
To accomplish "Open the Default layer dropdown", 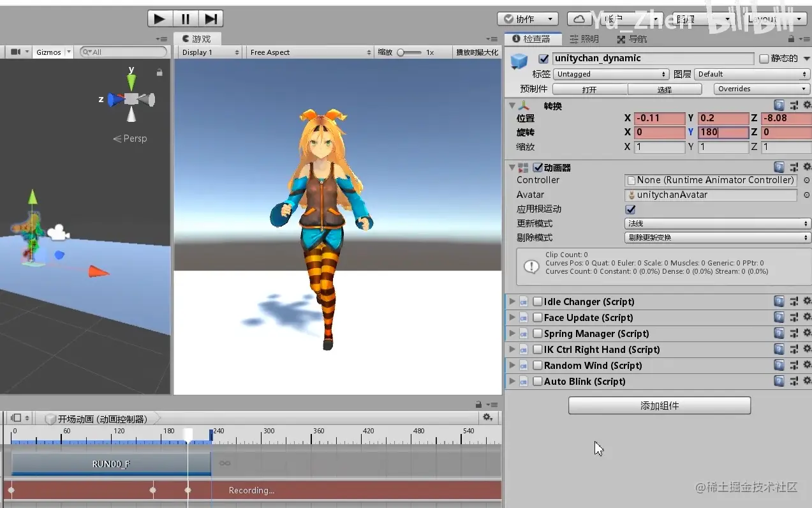I will click(753, 74).
